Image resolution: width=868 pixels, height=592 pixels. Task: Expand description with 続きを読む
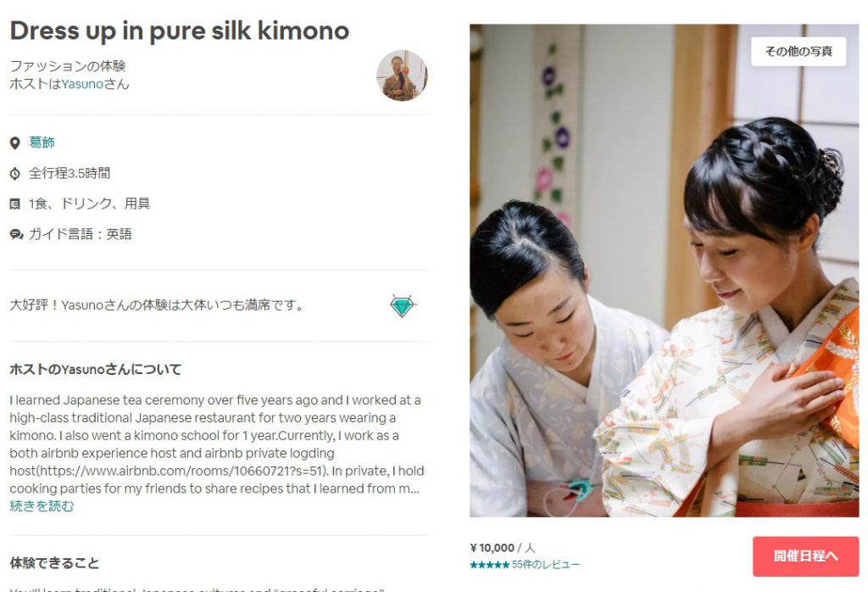pos(42,506)
